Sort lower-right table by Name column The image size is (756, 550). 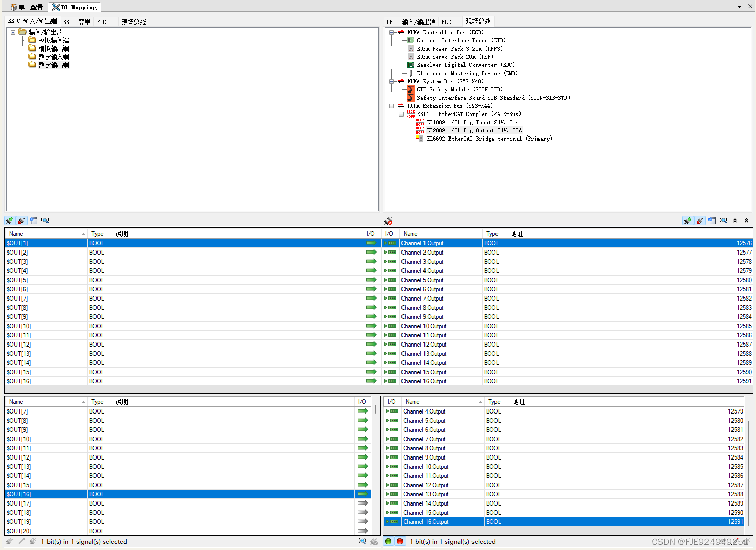442,402
